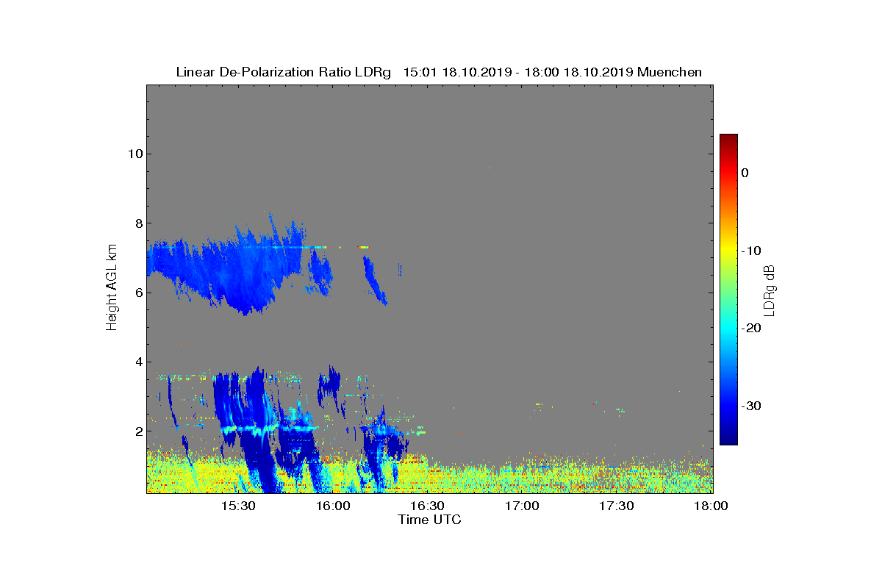Click the 16:00 time tick label
This screenshot has width=882, height=588.
tap(334, 506)
